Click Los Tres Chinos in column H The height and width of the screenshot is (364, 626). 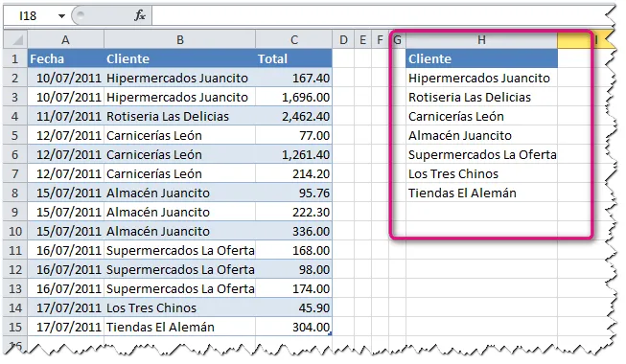(481, 173)
